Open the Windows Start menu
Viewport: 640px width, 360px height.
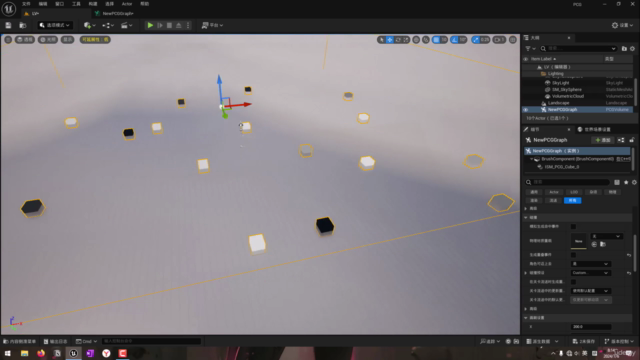[x=8, y=353]
